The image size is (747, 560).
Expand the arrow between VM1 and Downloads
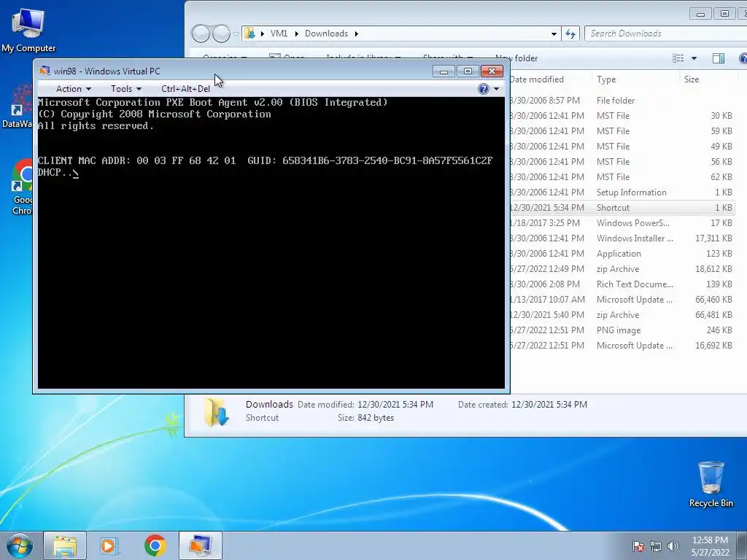[296, 34]
